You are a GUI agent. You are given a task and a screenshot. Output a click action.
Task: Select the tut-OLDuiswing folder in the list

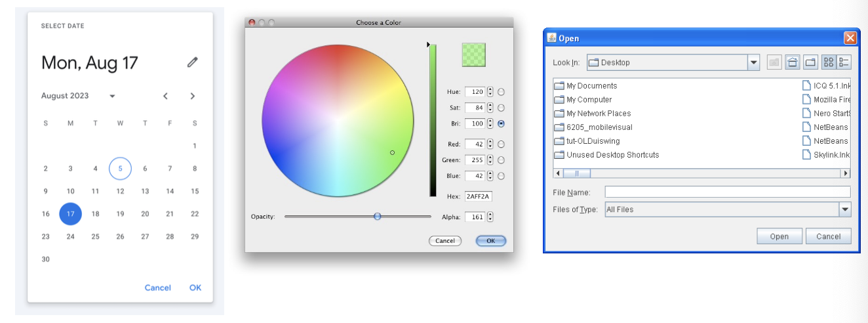pyautogui.click(x=593, y=141)
